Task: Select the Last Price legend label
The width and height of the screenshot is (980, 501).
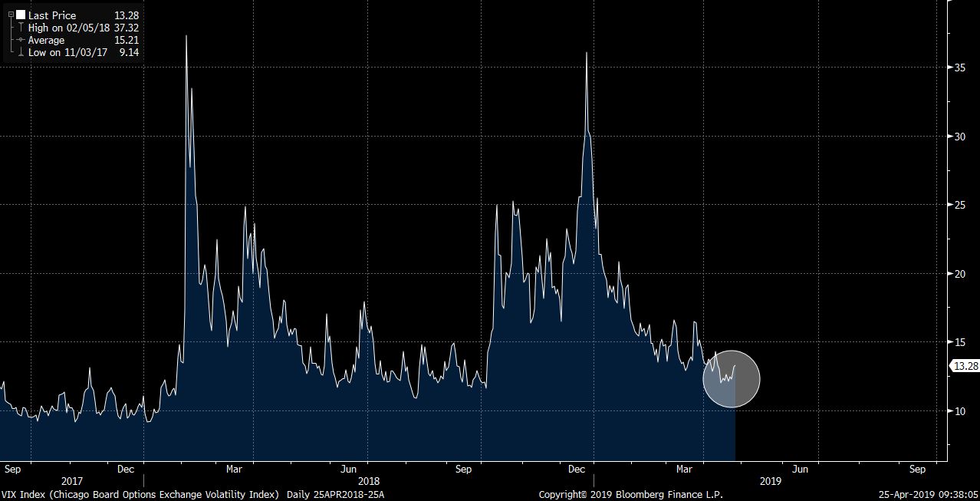Action: click(x=52, y=15)
